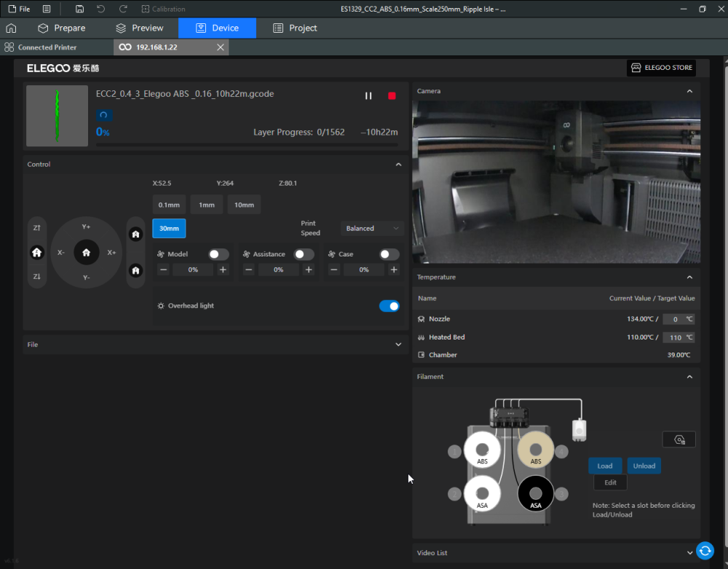Stop the print with red square button

[392, 96]
